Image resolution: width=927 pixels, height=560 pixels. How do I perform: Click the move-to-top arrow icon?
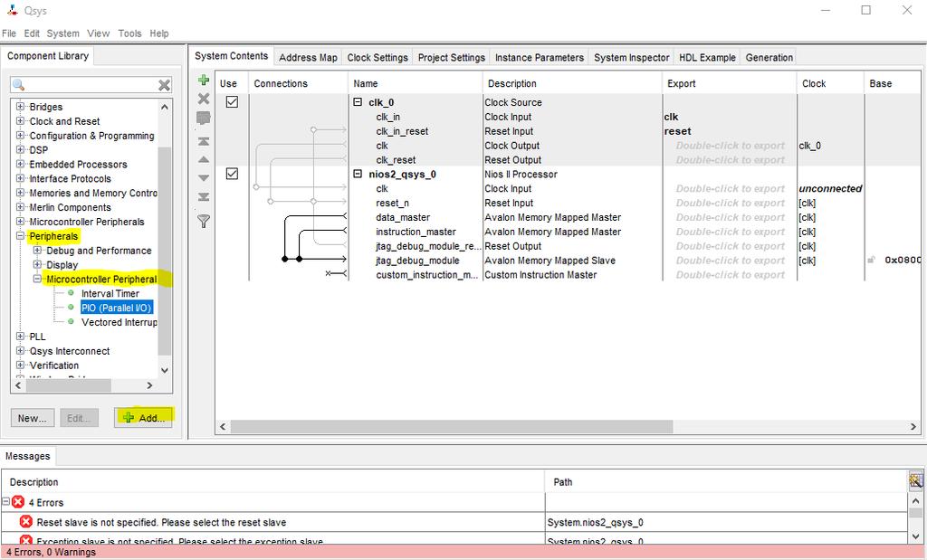[204, 141]
